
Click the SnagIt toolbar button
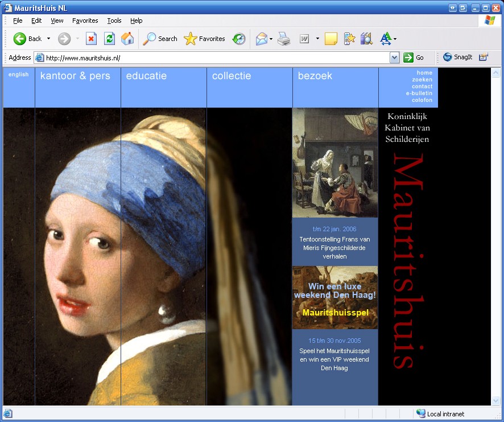click(x=458, y=57)
